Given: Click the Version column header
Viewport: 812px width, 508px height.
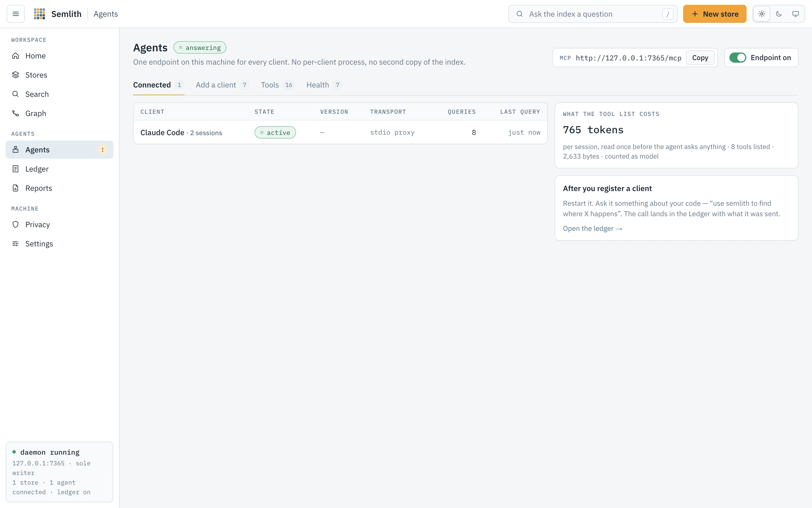Looking at the screenshot, I should [334, 111].
